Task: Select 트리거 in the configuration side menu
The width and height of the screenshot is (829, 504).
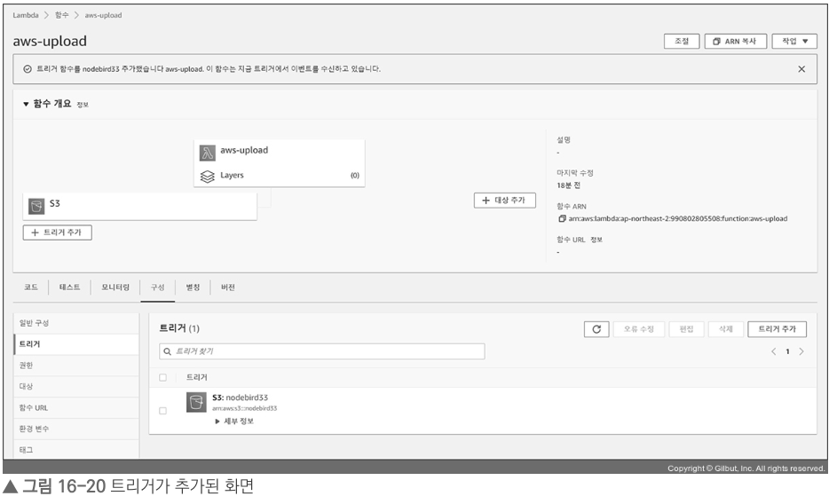Action: pyautogui.click(x=76, y=344)
